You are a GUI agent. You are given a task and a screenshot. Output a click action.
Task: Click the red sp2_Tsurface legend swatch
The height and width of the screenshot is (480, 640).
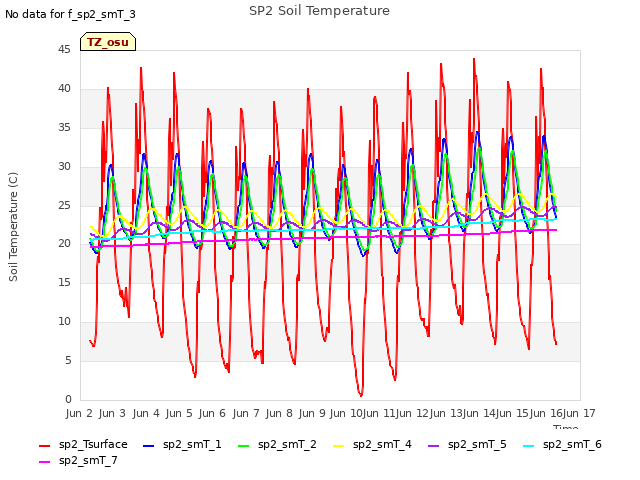click(x=44, y=446)
